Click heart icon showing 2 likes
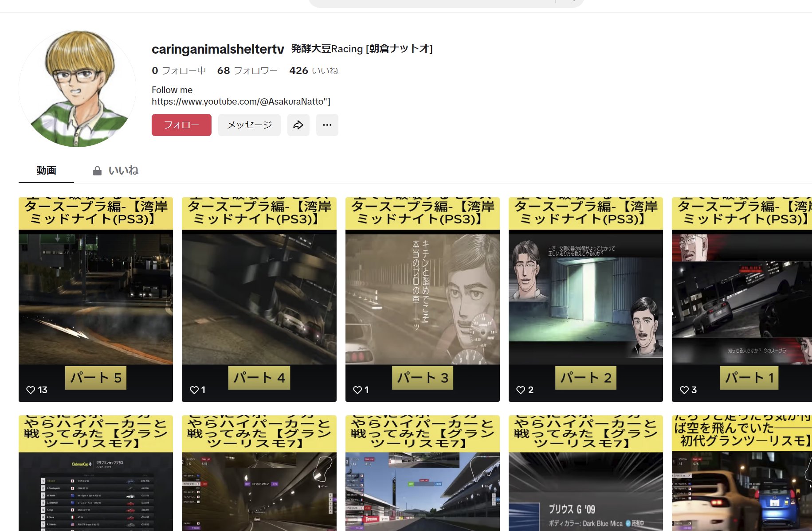Screen dimensions: 812x531 (x=521, y=390)
